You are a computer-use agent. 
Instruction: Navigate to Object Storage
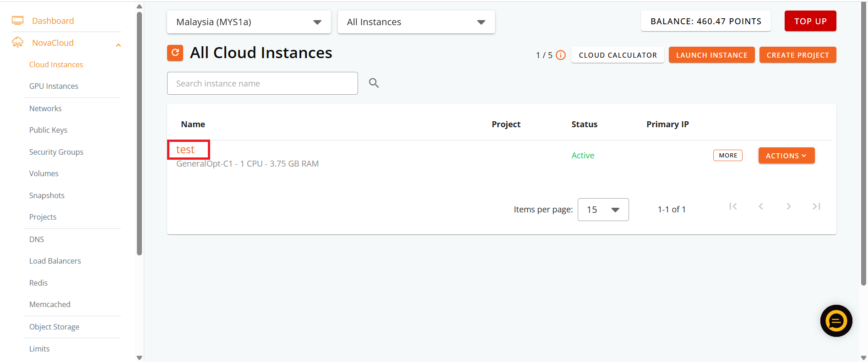pos(54,327)
